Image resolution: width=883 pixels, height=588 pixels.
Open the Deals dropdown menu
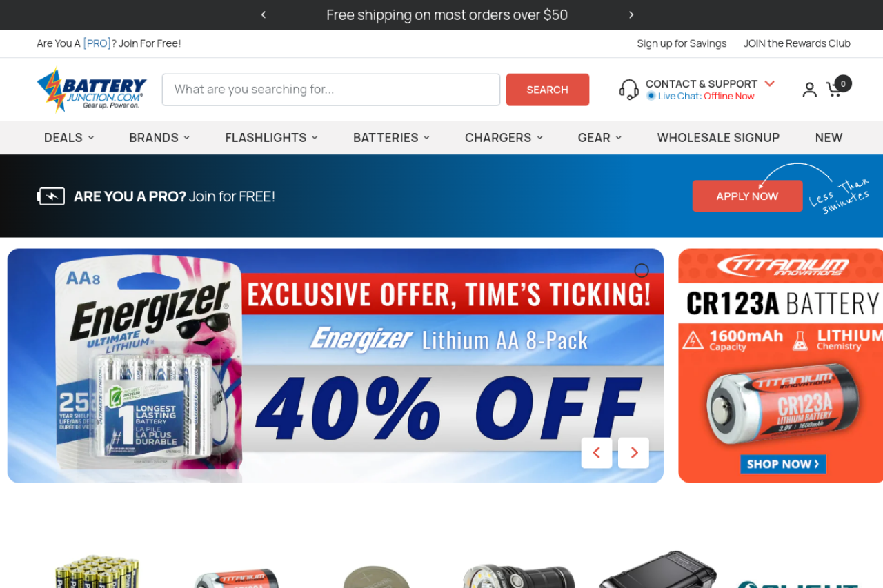pyautogui.click(x=69, y=138)
